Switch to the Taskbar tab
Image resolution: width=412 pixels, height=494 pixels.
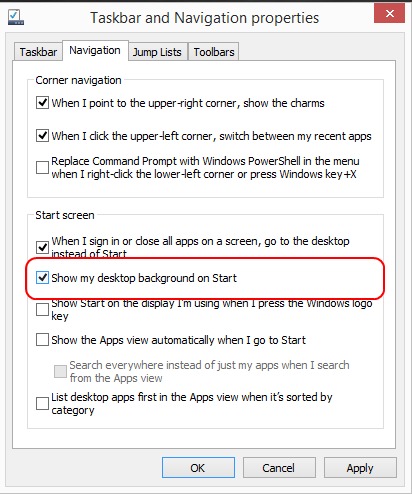tap(38, 52)
